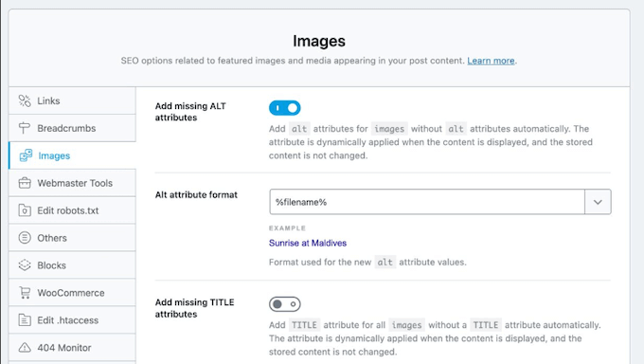
Task: Open the Links settings tab
Action: [72, 100]
